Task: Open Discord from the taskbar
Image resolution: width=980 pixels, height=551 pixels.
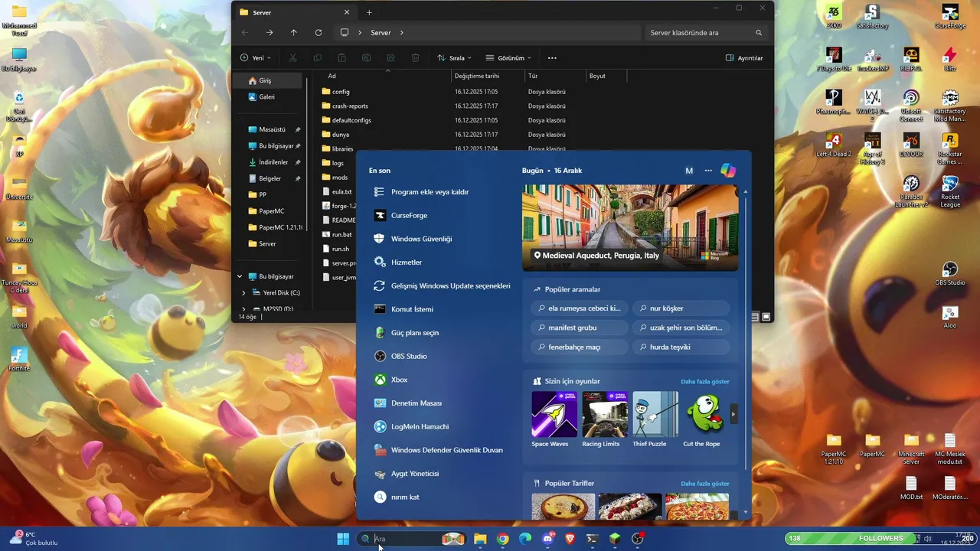Action: (547, 539)
